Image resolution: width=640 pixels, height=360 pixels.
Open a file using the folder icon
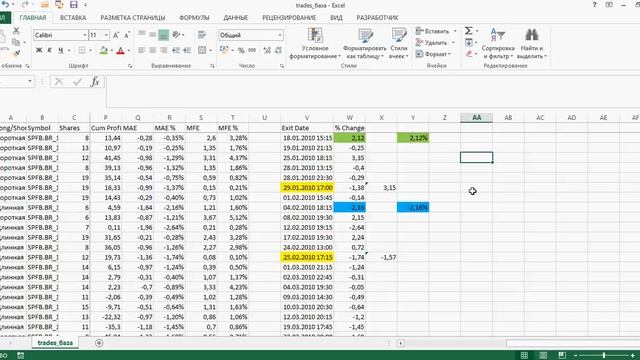[44, 5]
